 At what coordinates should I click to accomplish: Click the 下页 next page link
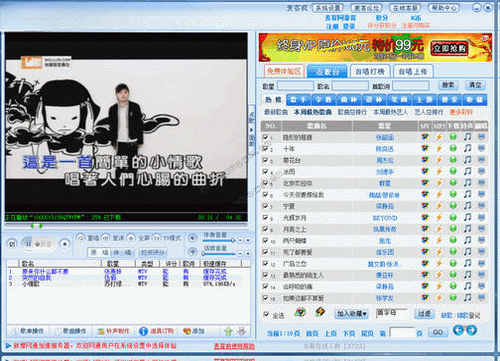tap(349, 333)
